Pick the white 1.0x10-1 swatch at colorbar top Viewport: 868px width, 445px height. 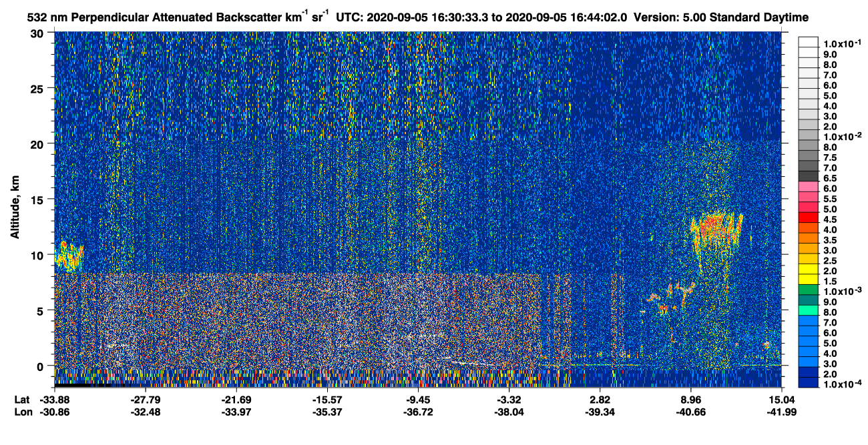807,42
